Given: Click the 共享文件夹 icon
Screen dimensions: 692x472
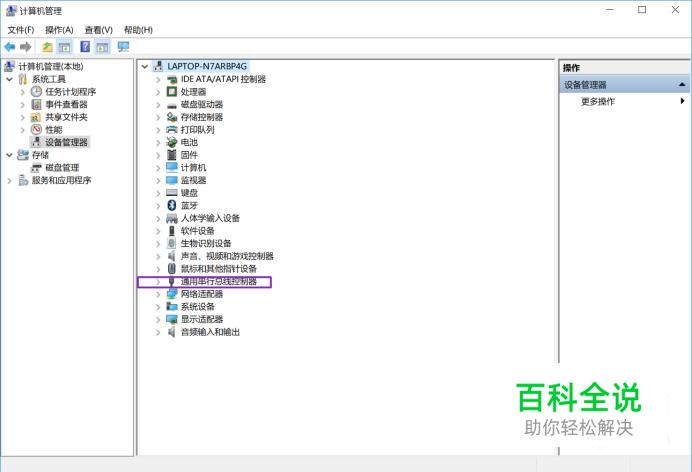Looking at the screenshot, I should (x=36, y=117).
